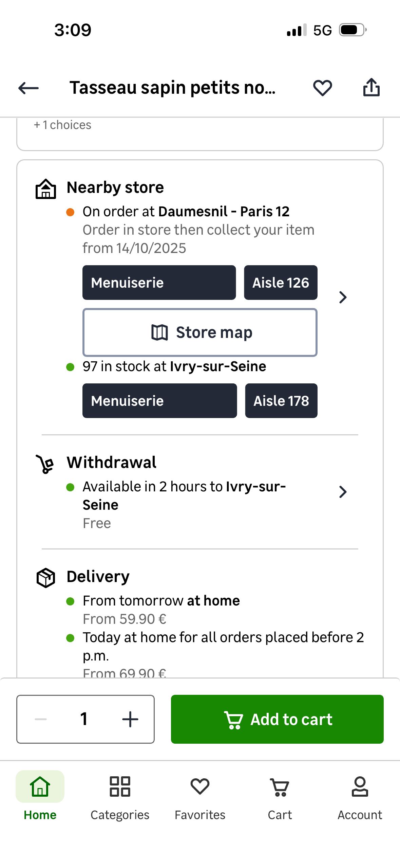Tap the Delivery package box icon
This screenshot has width=400, height=868.
click(46, 577)
